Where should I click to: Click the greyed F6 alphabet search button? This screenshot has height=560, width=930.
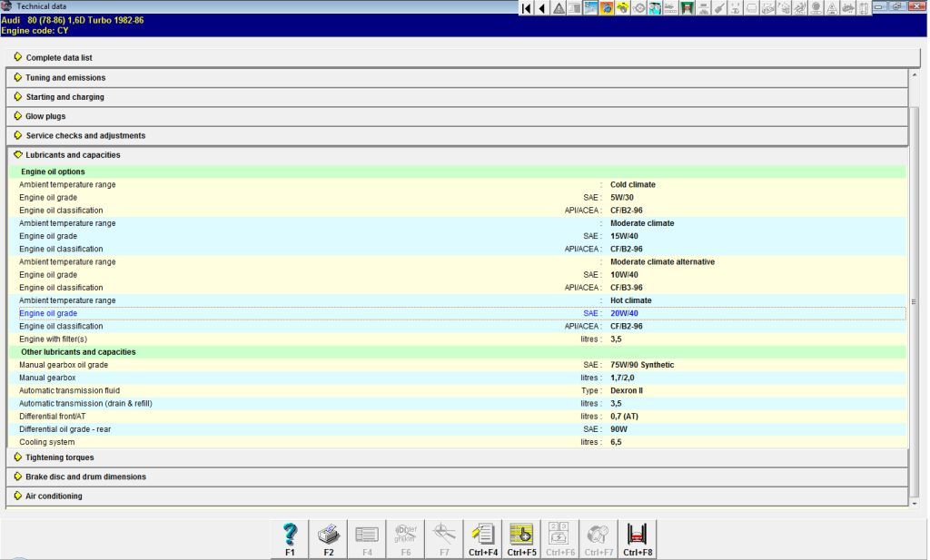(406, 538)
